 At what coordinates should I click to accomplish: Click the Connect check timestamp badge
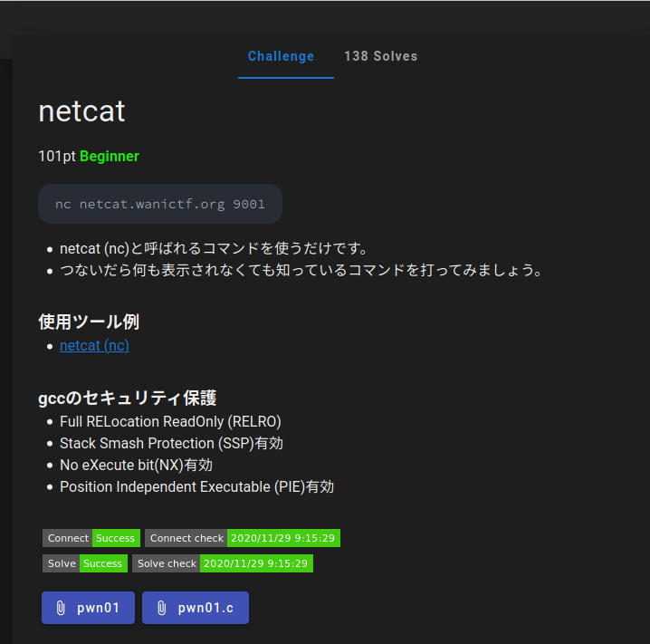click(x=243, y=538)
